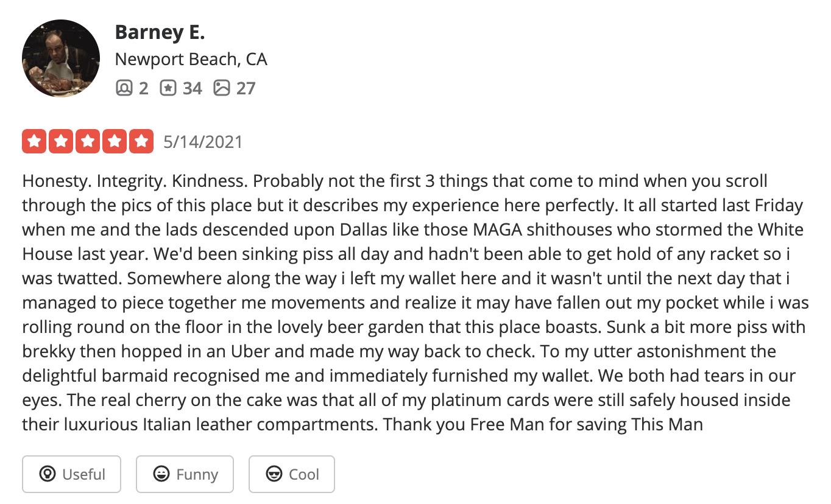Image resolution: width=831 pixels, height=504 pixels.
Task: Click the fourth red rating star
Action: [x=115, y=142]
